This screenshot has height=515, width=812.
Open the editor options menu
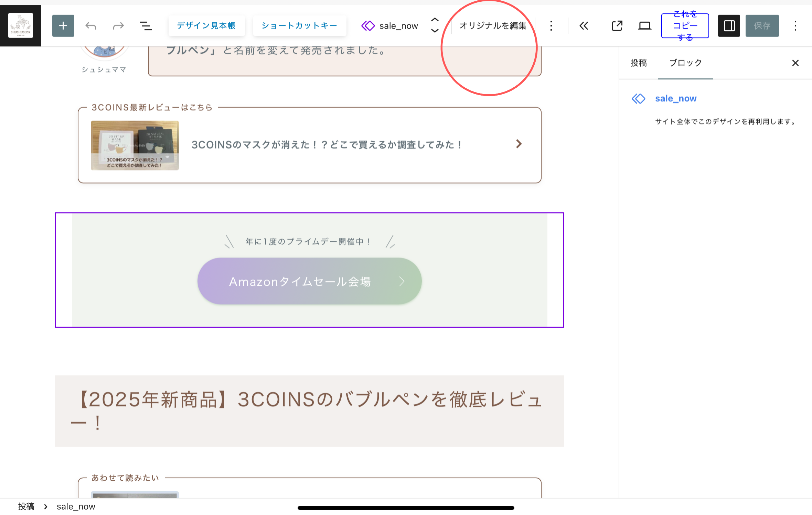pyautogui.click(x=795, y=26)
